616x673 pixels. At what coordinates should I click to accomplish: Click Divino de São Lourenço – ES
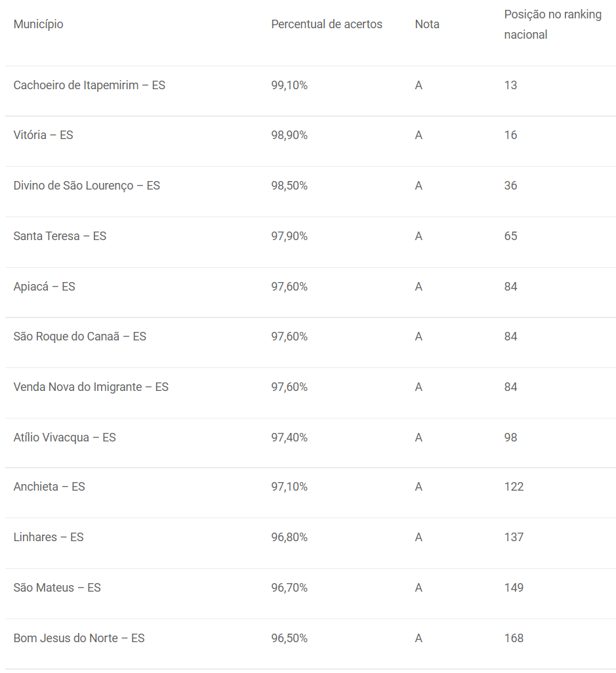(x=87, y=186)
